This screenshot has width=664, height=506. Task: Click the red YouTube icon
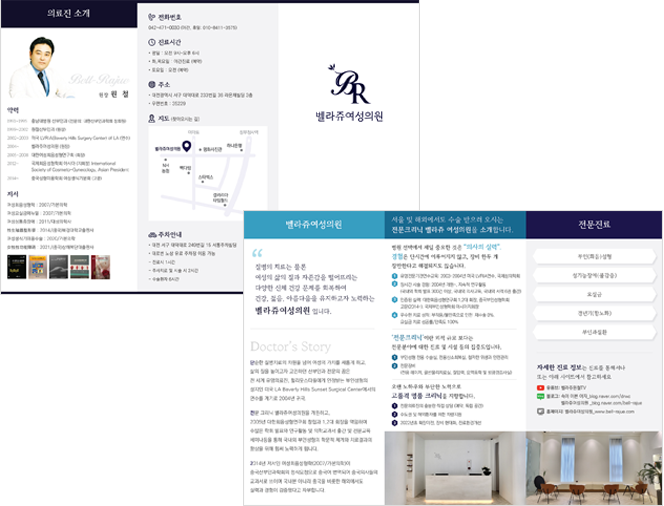pyautogui.click(x=540, y=387)
